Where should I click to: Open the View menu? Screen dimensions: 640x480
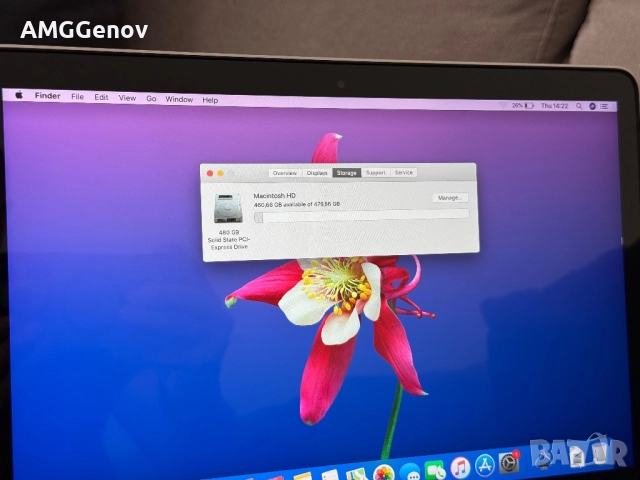[127, 98]
